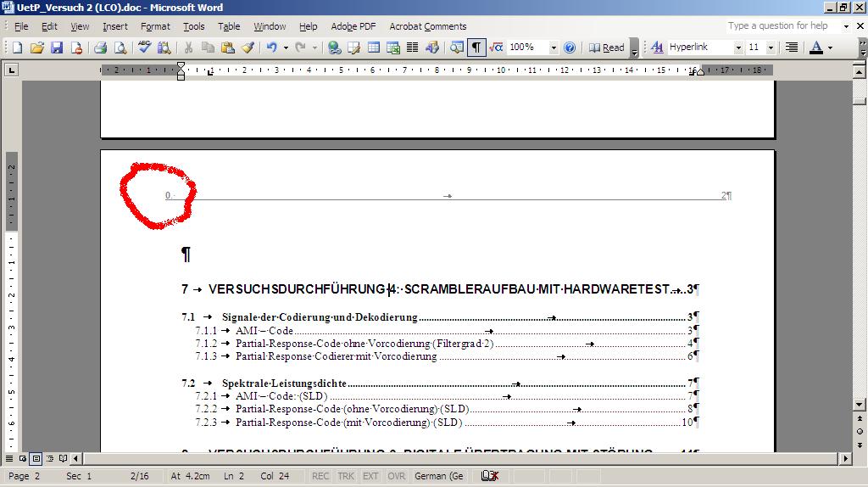Expand Formatting toolbar options chevron
This screenshot has height=487, width=868.
point(863,48)
